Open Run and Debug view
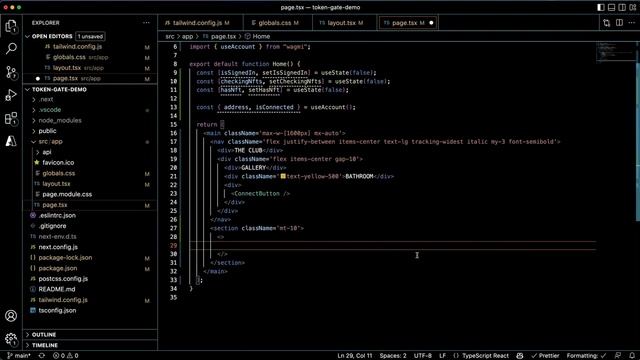This screenshot has height=360, width=640. tap(11, 95)
